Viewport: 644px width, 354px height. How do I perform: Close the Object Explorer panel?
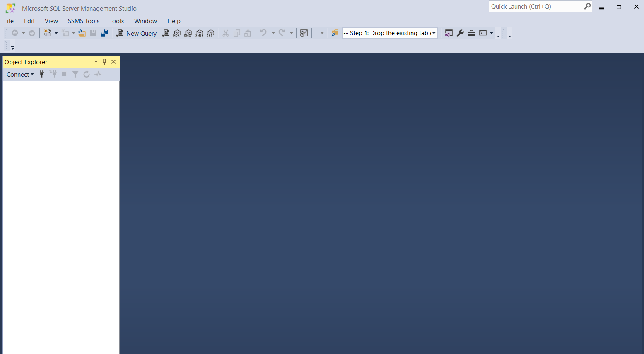pos(113,62)
